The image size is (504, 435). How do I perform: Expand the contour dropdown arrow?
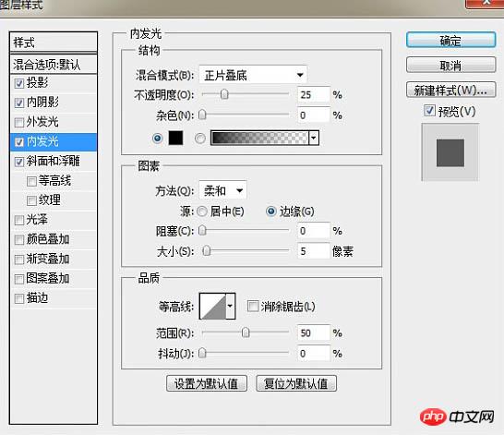[x=231, y=306]
